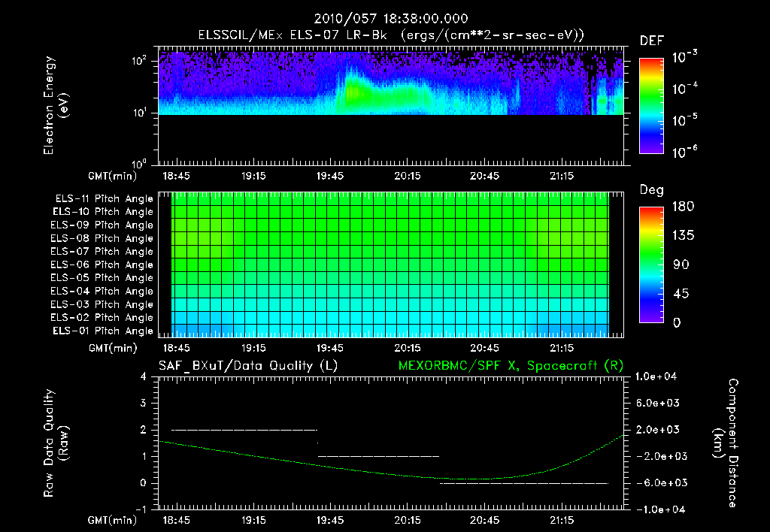This screenshot has height=532, width=770.
Task: Click the green MEXORBMC/SPF X, Spacecraft (R) legend
Action: pyautogui.click(x=511, y=366)
